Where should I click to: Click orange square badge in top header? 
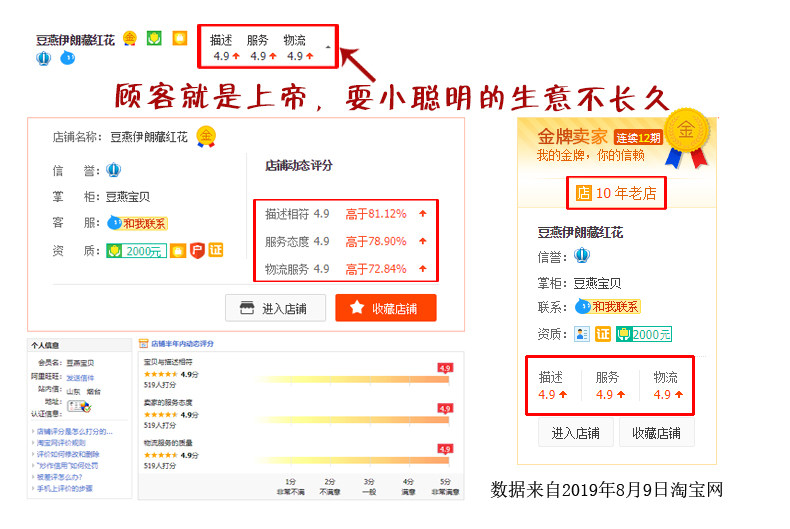(180, 38)
